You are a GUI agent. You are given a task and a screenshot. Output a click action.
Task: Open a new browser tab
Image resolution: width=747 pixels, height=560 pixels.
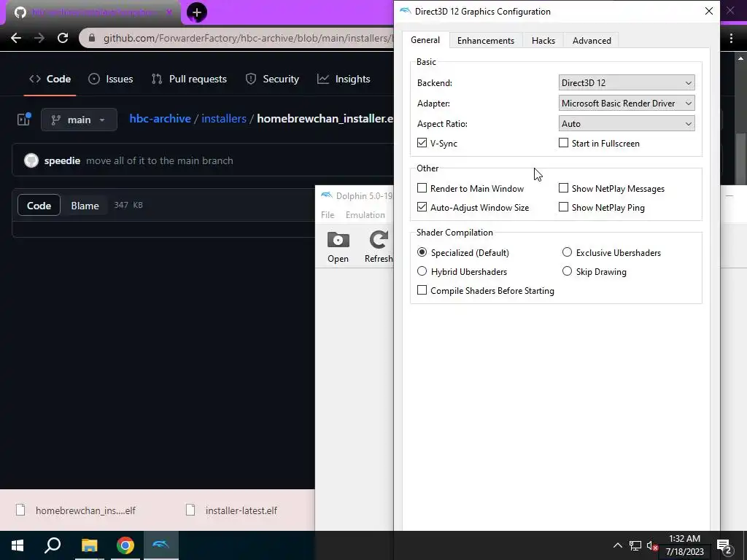click(x=197, y=12)
